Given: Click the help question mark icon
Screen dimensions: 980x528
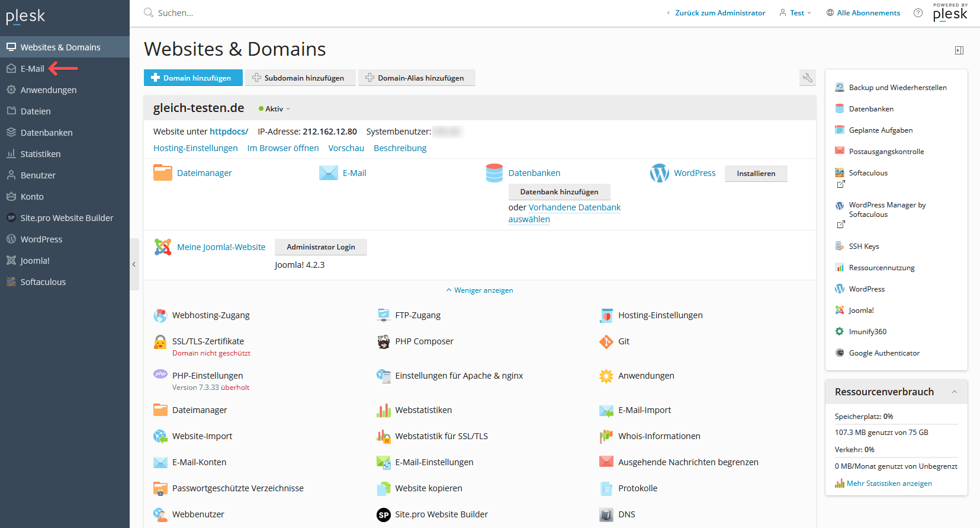Looking at the screenshot, I should pos(918,13).
